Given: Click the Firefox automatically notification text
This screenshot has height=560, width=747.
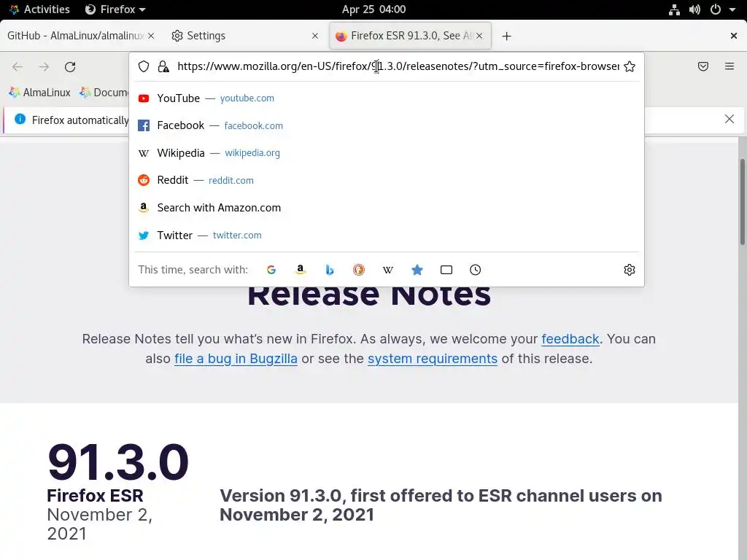Looking at the screenshot, I should (80, 120).
